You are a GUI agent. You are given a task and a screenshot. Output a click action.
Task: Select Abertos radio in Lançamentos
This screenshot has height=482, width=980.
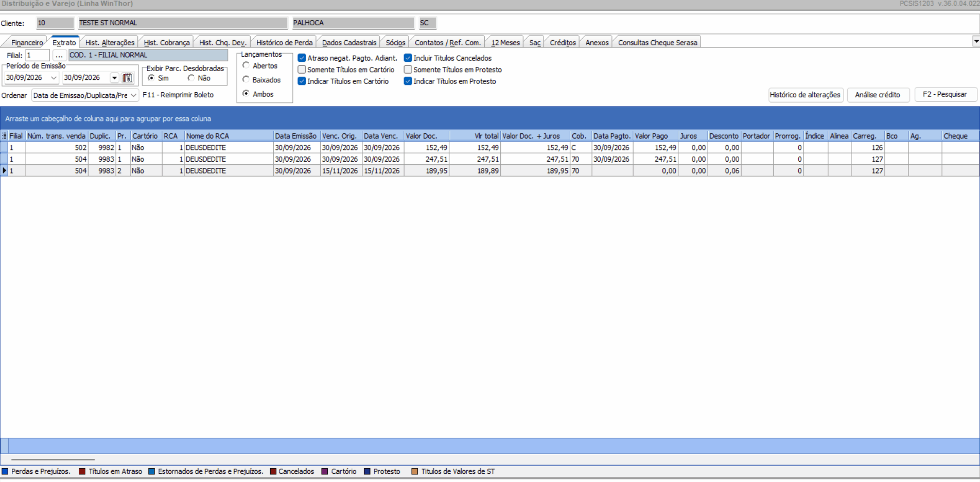(x=246, y=65)
